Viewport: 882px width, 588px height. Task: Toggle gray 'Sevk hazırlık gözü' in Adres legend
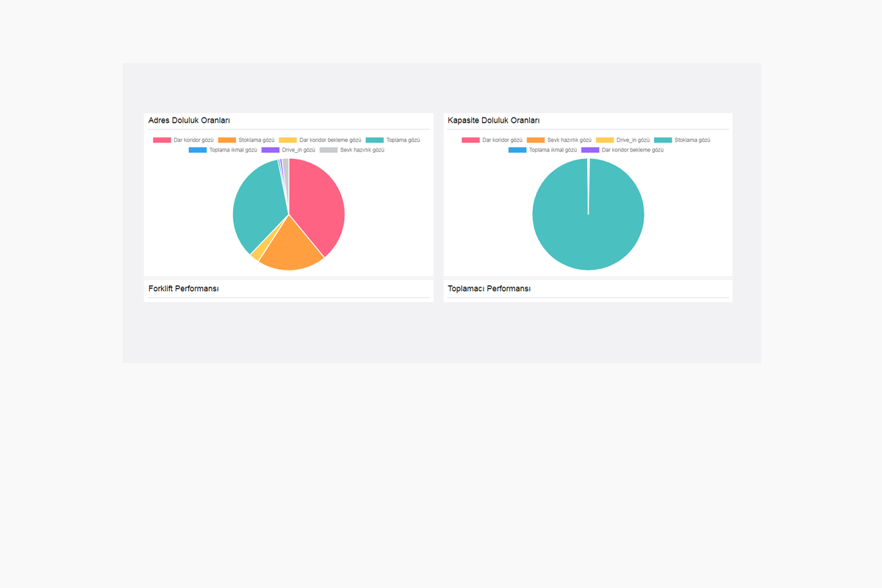point(352,150)
